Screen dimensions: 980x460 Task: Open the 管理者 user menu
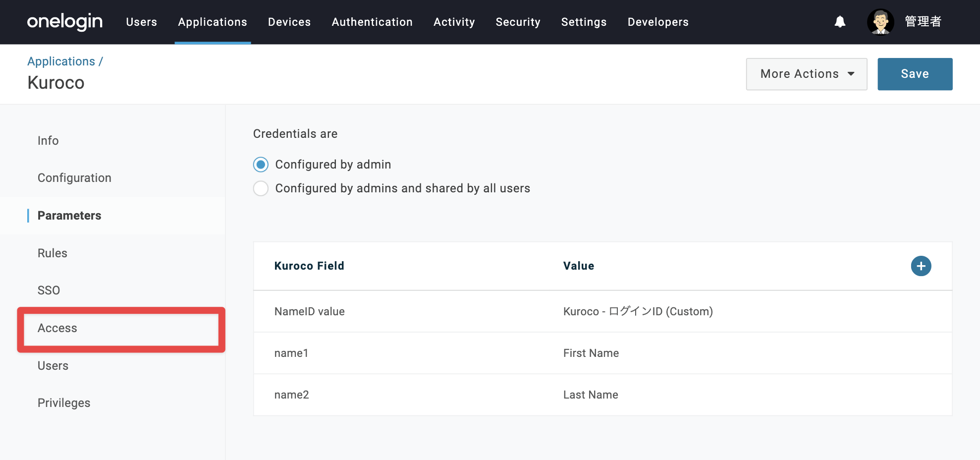point(923,22)
